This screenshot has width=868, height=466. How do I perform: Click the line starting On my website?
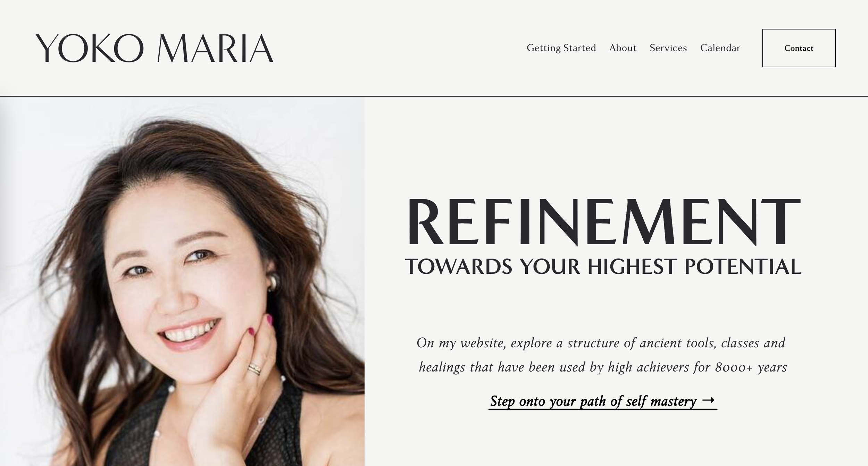coord(601,343)
